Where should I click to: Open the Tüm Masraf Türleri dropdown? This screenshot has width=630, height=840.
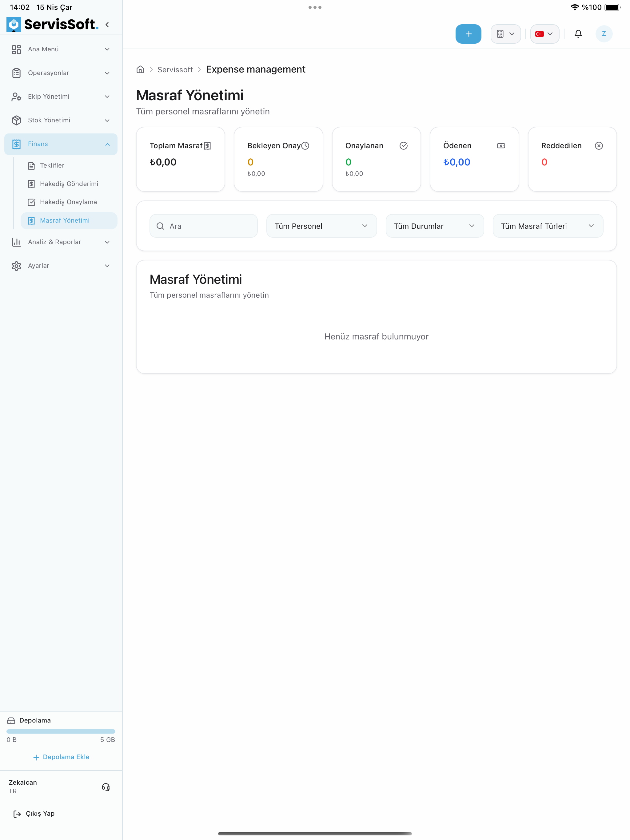click(548, 226)
